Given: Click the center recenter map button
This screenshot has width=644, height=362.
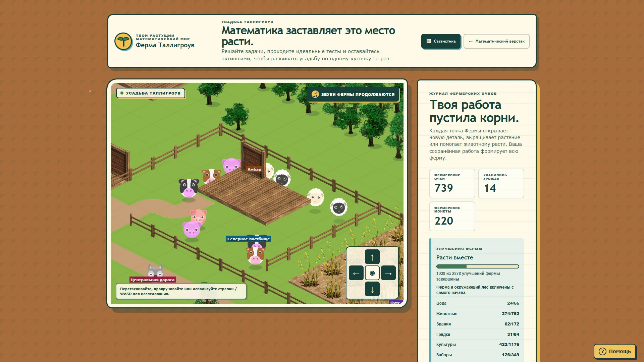Looking at the screenshot, I should point(372,273).
